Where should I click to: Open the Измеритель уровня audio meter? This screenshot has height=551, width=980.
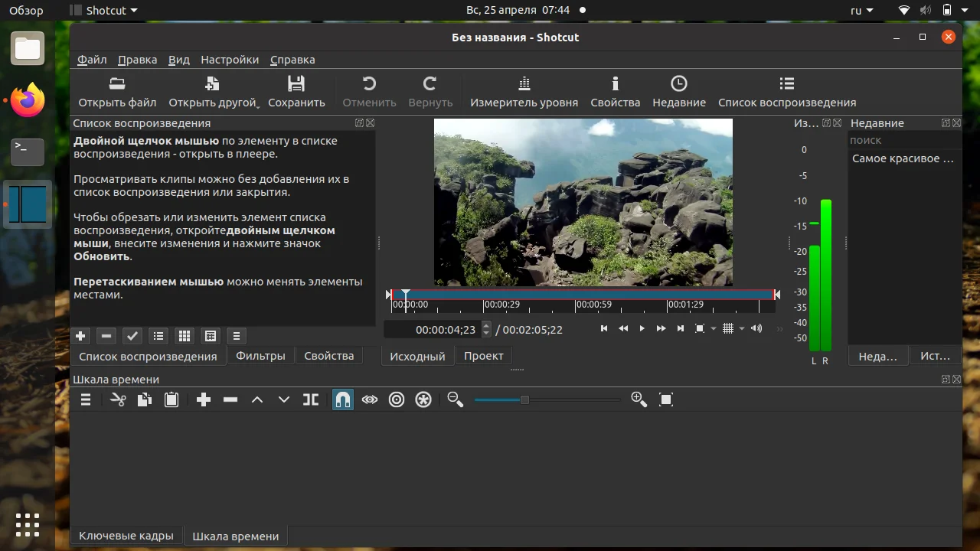[524, 92]
